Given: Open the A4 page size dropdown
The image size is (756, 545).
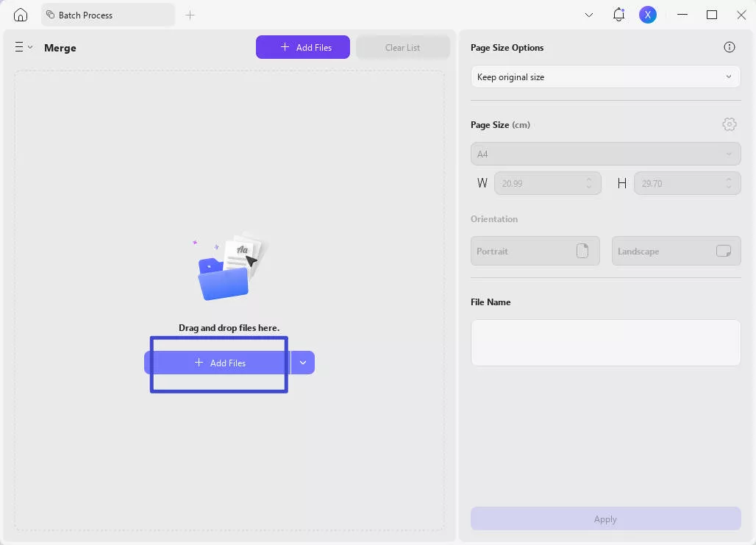Looking at the screenshot, I should pos(605,153).
